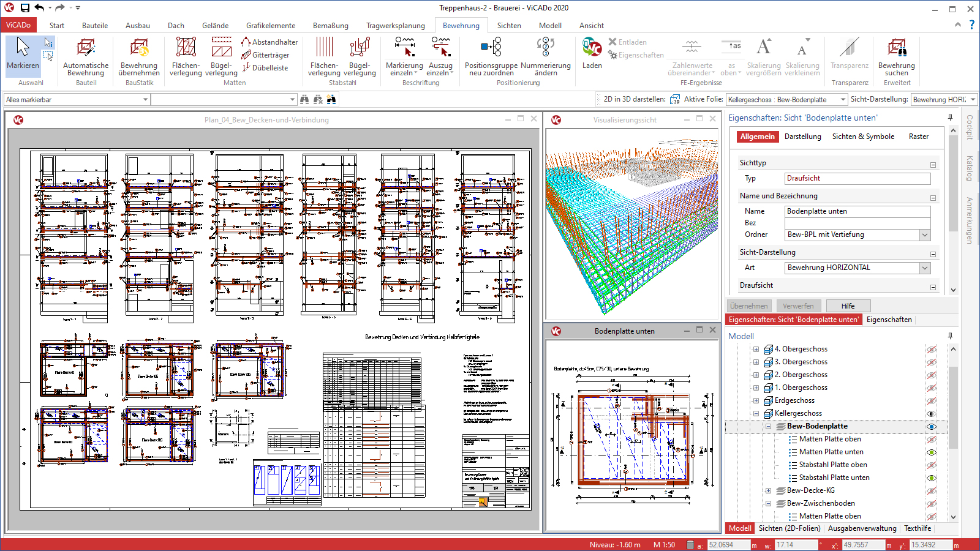
Task: Save the project with disk icon
Action: [x=25, y=8]
